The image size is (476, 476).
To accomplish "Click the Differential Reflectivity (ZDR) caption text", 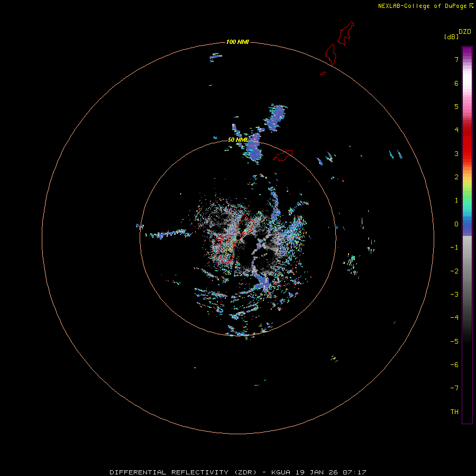I will tap(184, 472).
